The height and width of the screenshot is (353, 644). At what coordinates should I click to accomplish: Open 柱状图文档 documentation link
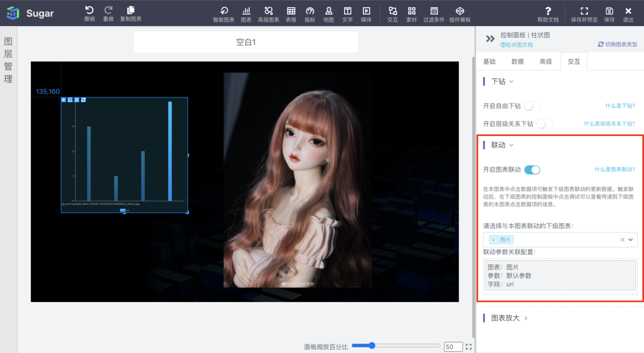516,45
